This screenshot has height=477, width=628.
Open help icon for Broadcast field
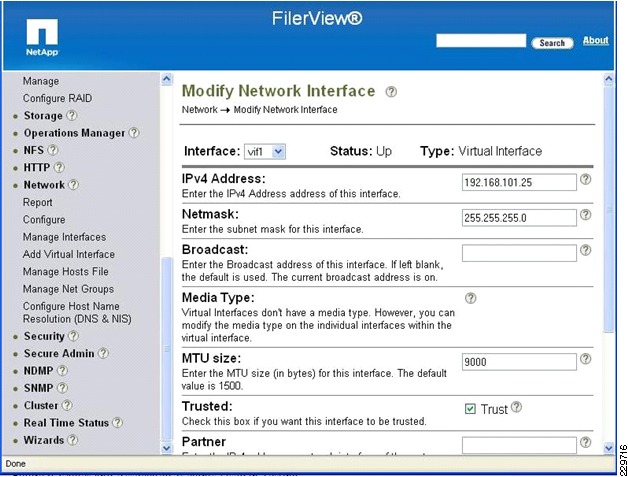point(586,250)
